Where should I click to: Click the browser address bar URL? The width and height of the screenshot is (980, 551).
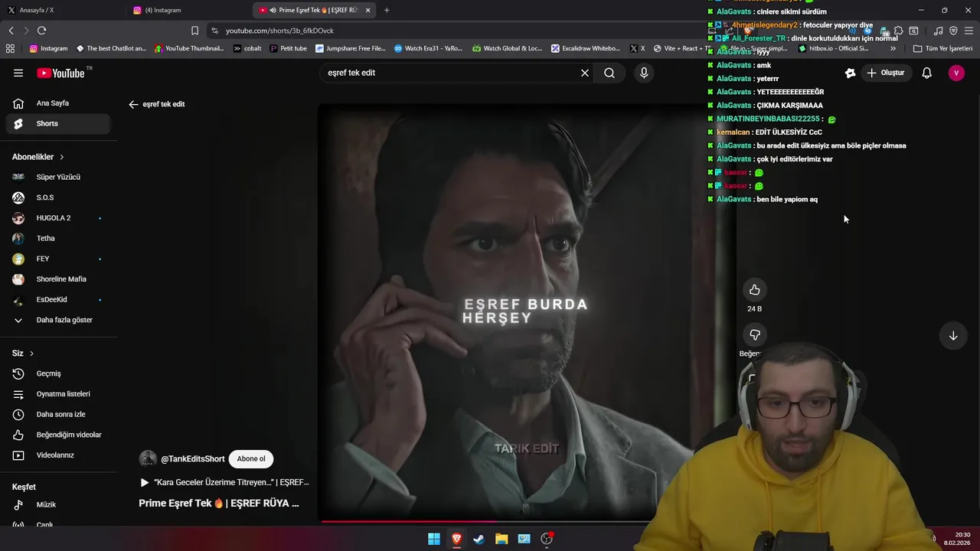coord(280,31)
